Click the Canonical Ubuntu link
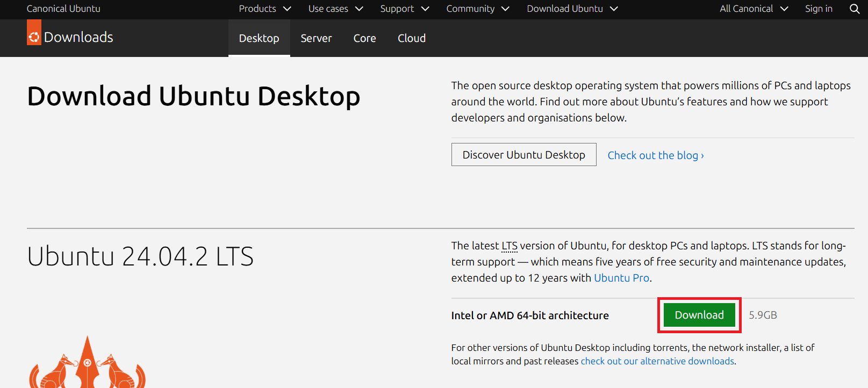Screen dimensions: 868x388 pos(63,9)
